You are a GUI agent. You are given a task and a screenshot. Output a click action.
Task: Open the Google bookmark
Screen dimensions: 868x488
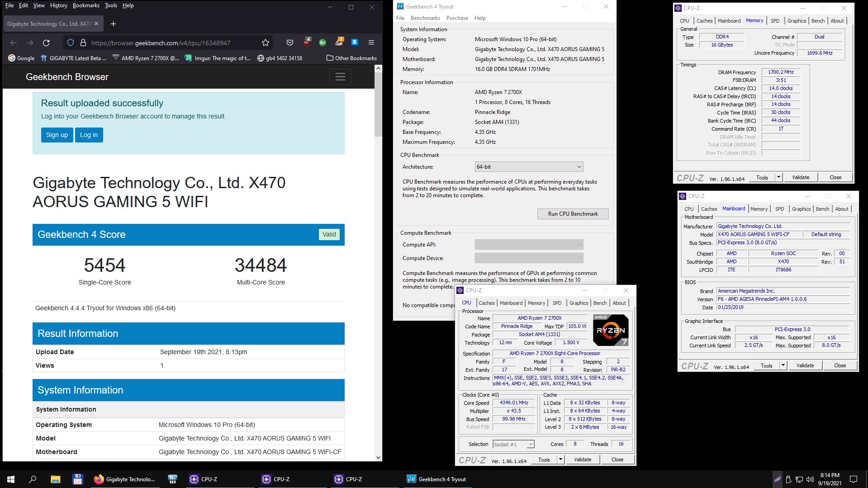pos(21,58)
